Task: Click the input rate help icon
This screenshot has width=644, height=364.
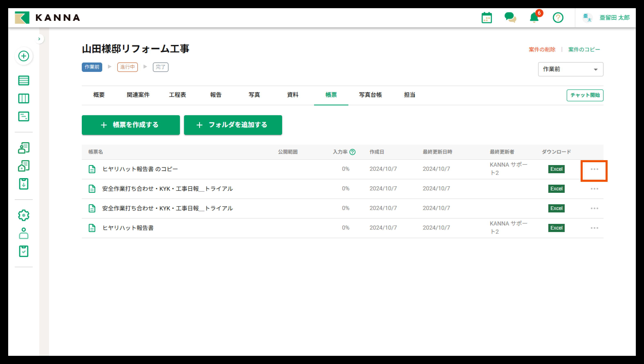Action: (x=352, y=152)
